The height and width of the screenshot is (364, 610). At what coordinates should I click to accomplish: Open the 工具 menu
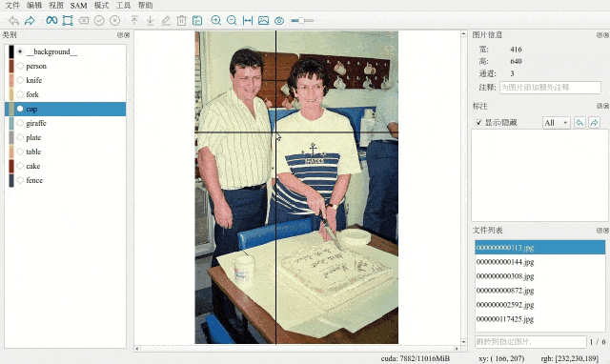[x=123, y=6]
